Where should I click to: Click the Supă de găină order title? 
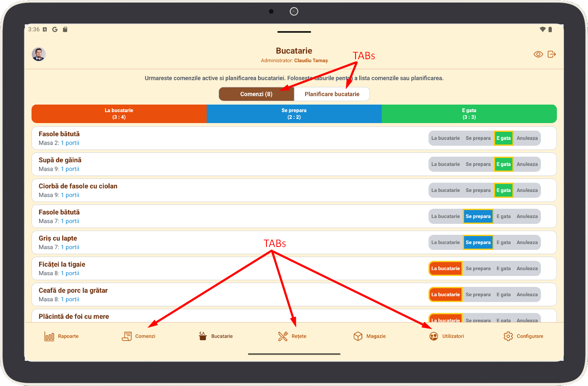click(x=60, y=160)
